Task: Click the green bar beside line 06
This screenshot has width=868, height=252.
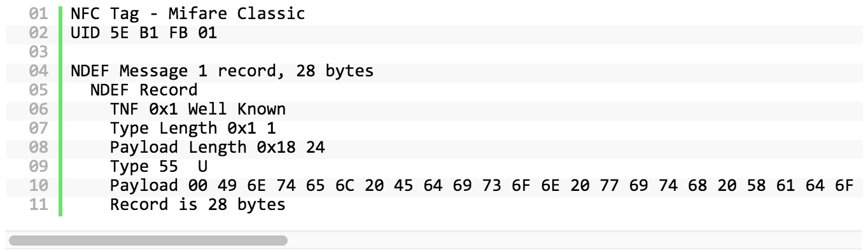Action: pos(60,109)
